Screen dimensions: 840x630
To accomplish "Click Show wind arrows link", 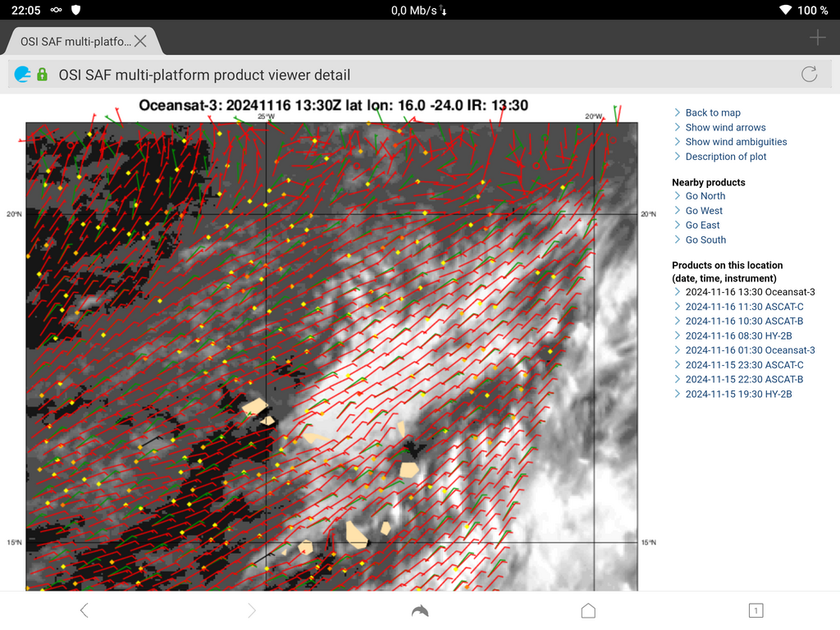I will [x=725, y=127].
